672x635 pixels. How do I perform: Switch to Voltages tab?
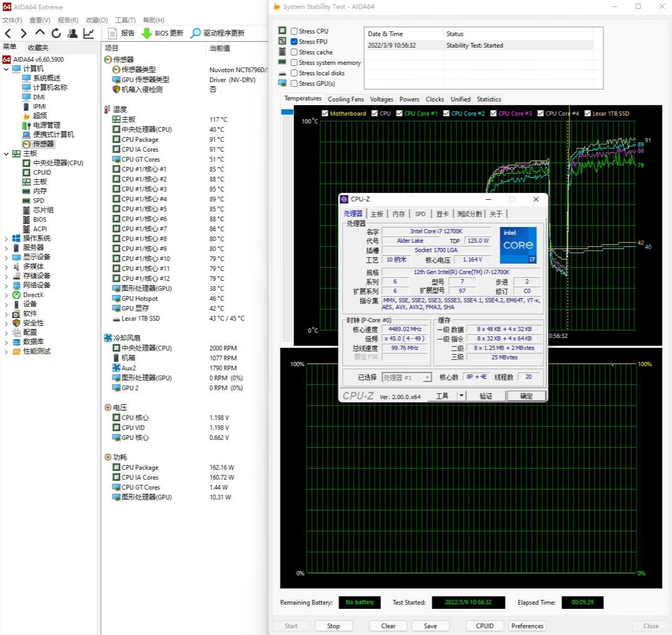(x=381, y=99)
